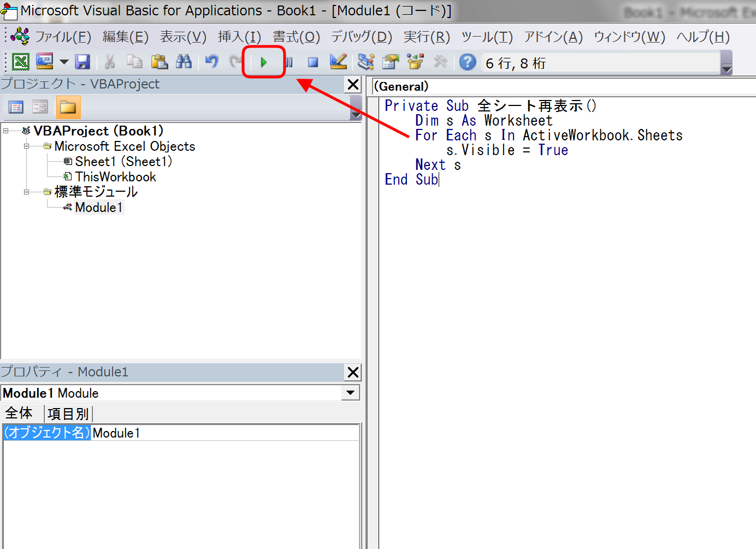Viewport: 756px width, 549px height.
Task: Open the Object Browser toolbar icon
Action: [x=415, y=62]
